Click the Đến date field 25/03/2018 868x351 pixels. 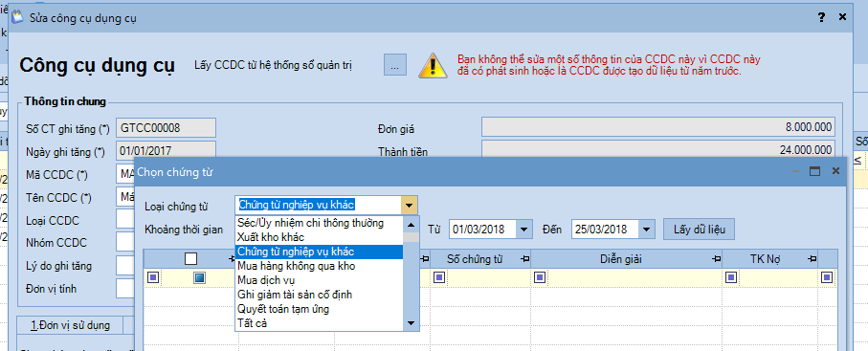(605, 229)
